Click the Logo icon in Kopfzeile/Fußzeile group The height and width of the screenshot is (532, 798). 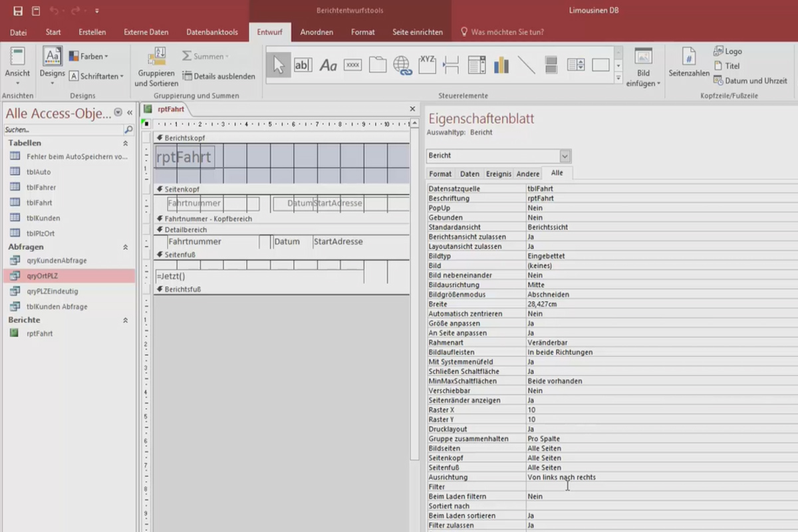pyautogui.click(x=720, y=51)
